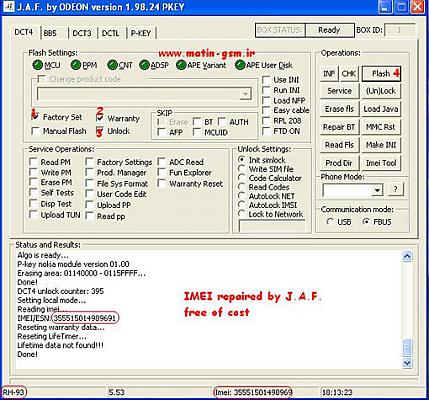Enable the Self Tests checkbox
Image resolution: width=429 pixels, height=400 pixels.
click(33, 193)
